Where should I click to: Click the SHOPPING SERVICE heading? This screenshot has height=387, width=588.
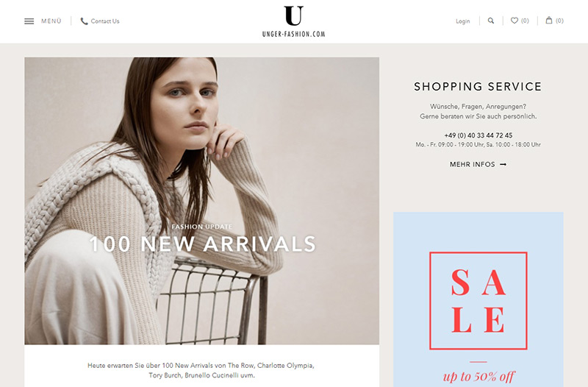(478, 86)
